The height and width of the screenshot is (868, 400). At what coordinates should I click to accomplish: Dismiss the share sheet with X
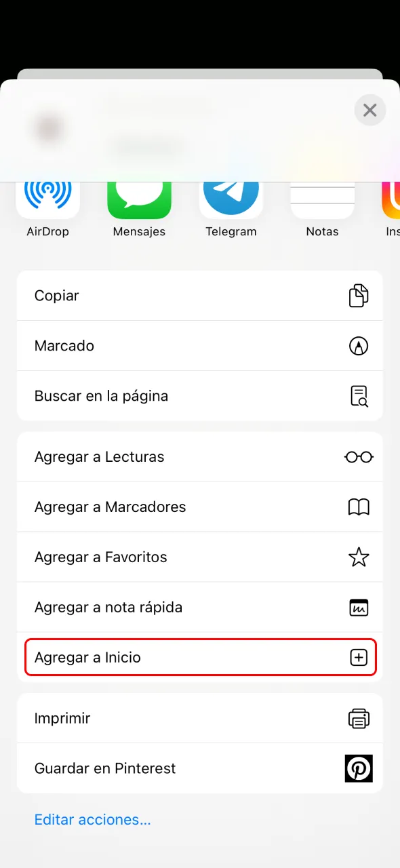pos(369,110)
